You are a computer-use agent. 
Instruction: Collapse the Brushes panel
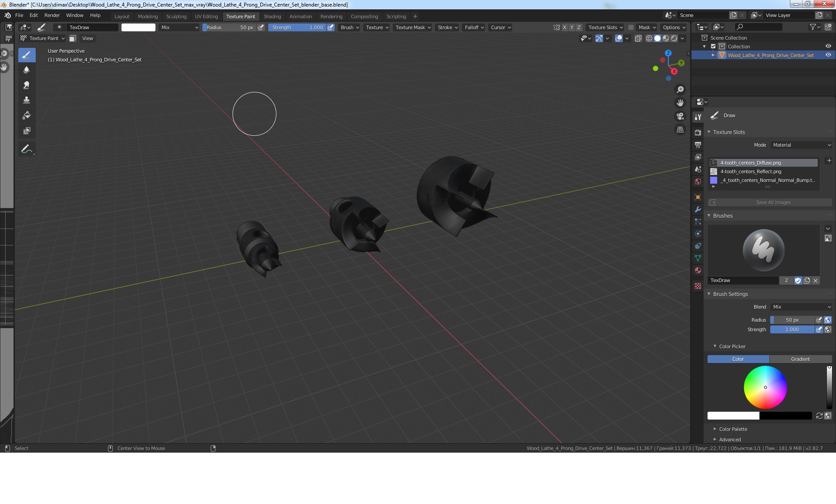pyautogui.click(x=723, y=216)
